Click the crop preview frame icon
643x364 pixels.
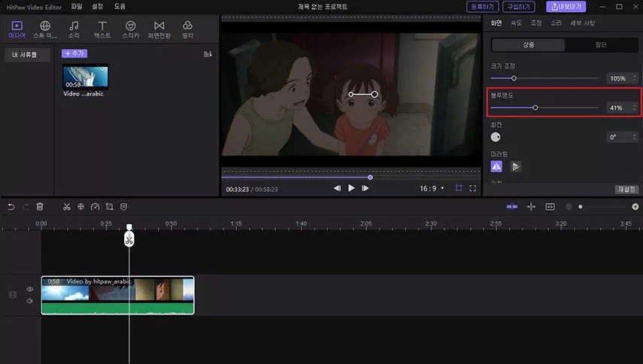click(459, 188)
